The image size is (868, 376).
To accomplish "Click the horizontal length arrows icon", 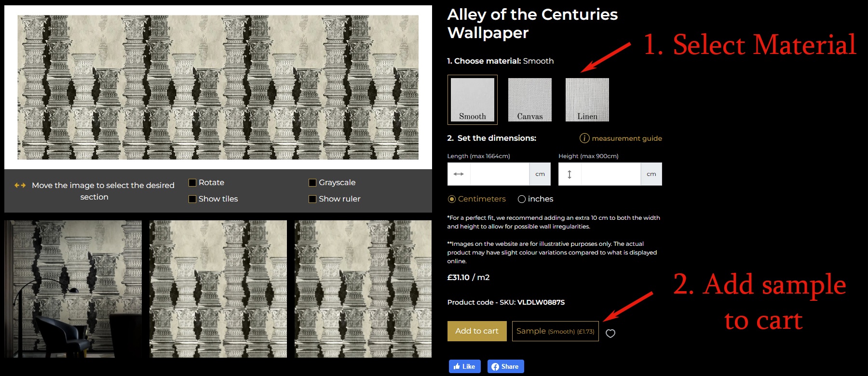I will point(459,174).
